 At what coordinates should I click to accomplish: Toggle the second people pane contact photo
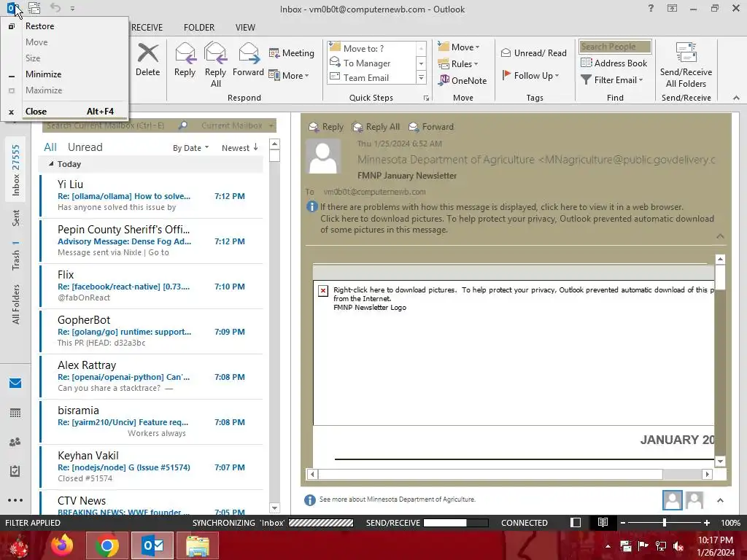click(694, 500)
